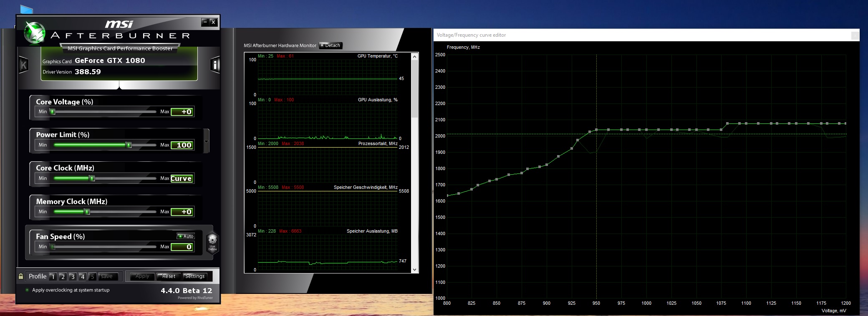Close the MSI Afterburner window
The height and width of the screenshot is (316, 868).
[x=213, y=22]
